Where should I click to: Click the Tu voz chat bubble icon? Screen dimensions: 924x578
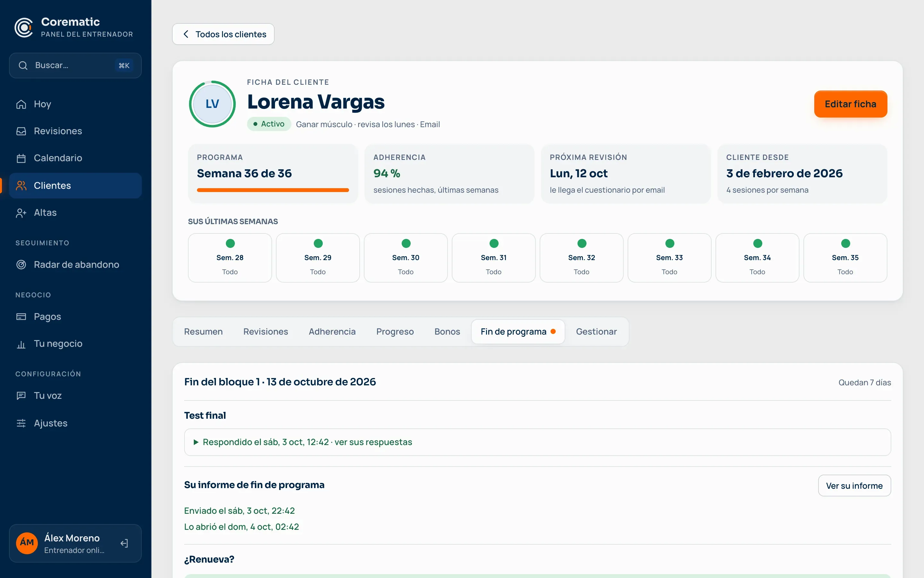coord(21,396)
